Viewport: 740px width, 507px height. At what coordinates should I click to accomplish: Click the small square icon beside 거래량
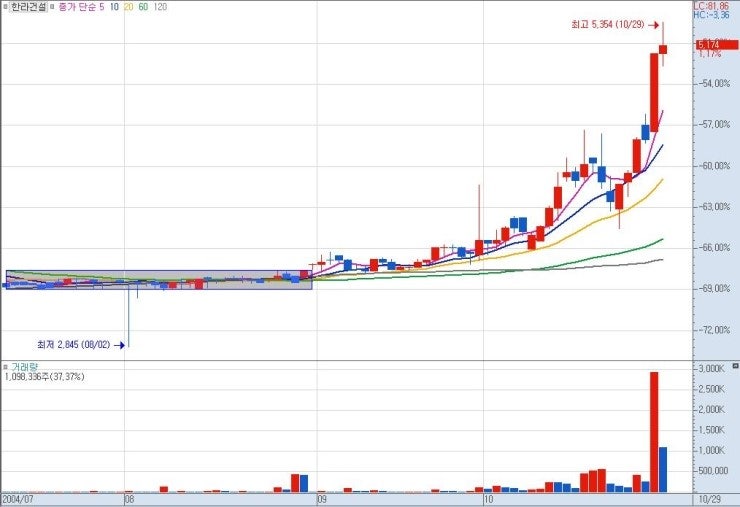5,366
